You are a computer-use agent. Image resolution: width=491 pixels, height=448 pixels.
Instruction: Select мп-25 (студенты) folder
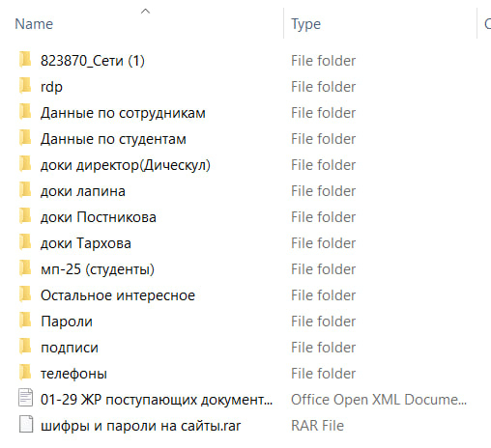[x=98, y=269]
